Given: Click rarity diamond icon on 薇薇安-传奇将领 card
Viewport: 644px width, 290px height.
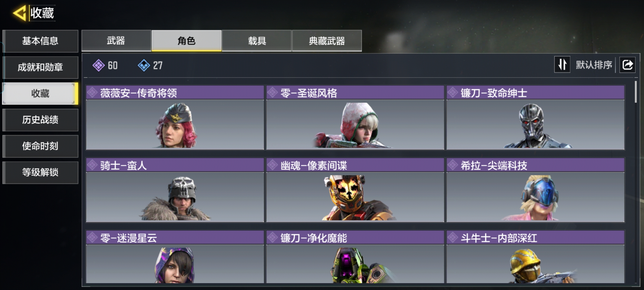Looking at the screenshot, I should click(92, 93).
